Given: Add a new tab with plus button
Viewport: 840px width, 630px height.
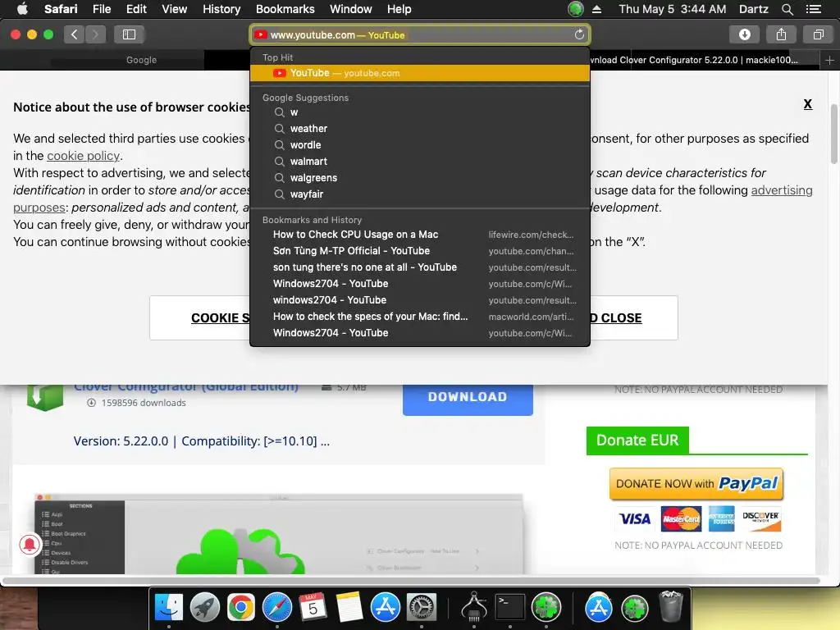Looking at the screenshot, I should (829, 61).
